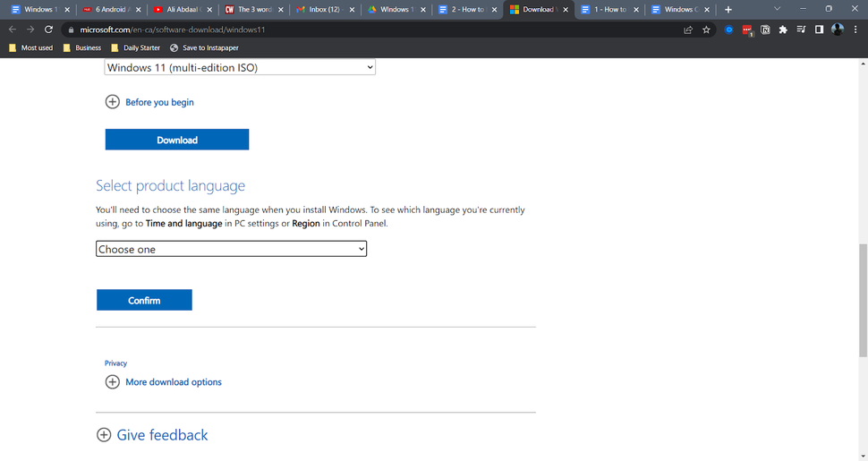Click the share page icon in address bar
868x461 pixels.
click(688, 30)
